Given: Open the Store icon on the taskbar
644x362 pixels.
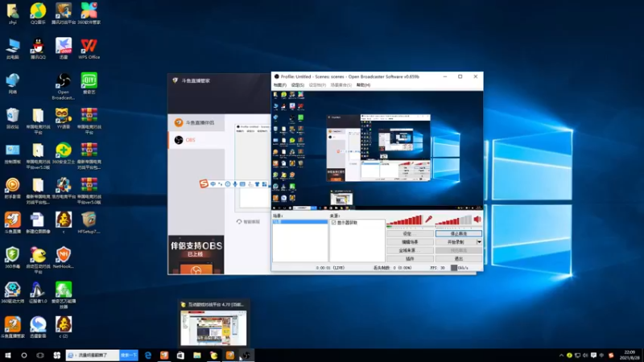Looking at the screenshot, I should 180,356.
